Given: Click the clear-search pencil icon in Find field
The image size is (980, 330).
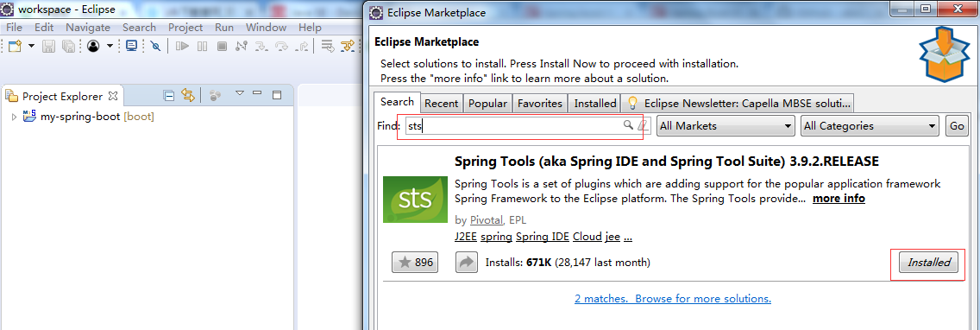Looking at the screenshot, I should click(644, 125).
